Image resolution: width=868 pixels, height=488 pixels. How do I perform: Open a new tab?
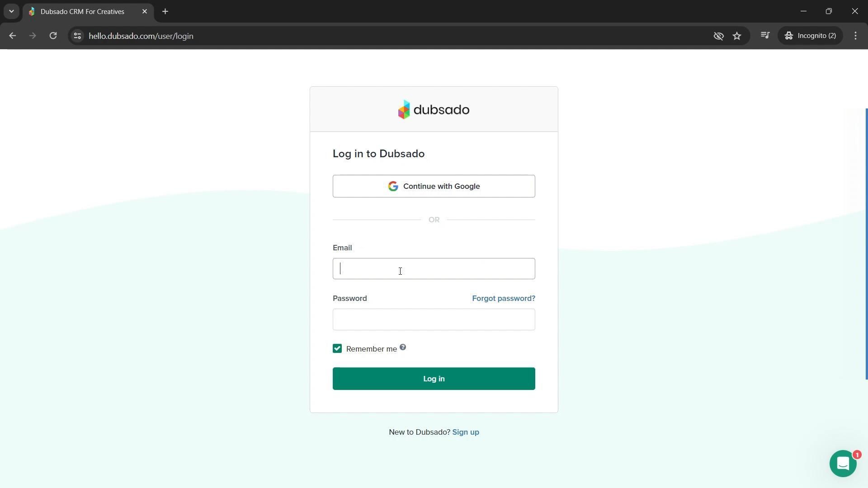pos(165,12)
